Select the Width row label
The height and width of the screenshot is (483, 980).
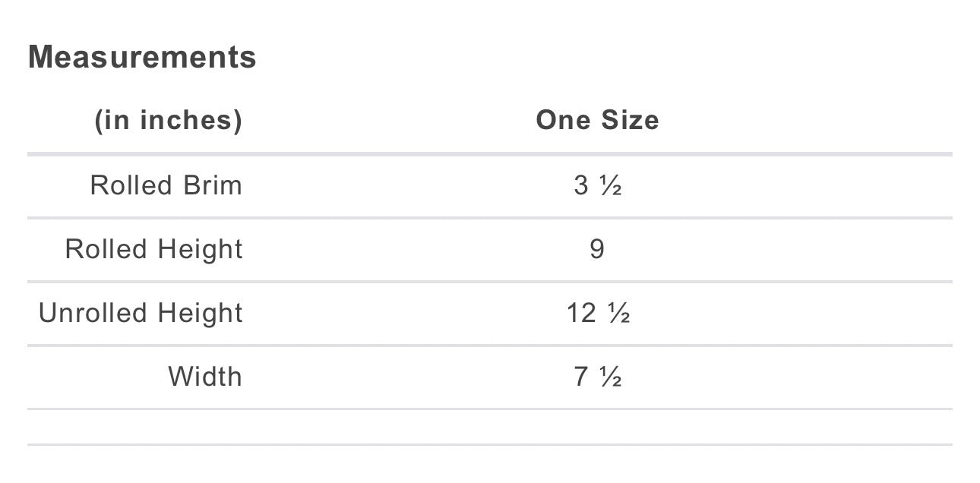[205, 377]
